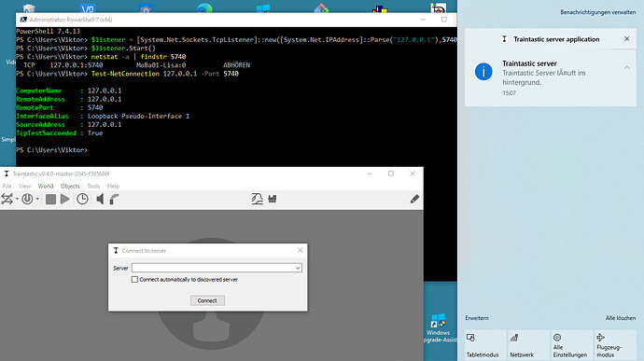Maximize the PowerShell window
644x361 pixels.
click(x=444, y=20)
